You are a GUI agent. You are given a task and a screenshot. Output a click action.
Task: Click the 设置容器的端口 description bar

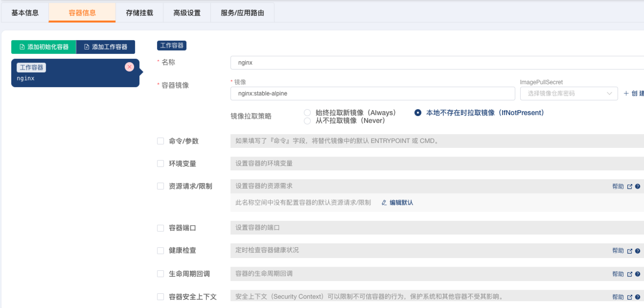click(437, 228)
